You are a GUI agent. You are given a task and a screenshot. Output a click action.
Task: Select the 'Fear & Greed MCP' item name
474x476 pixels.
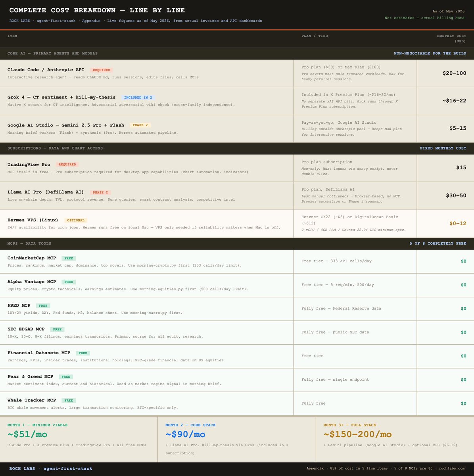click(x=30, y=376)
